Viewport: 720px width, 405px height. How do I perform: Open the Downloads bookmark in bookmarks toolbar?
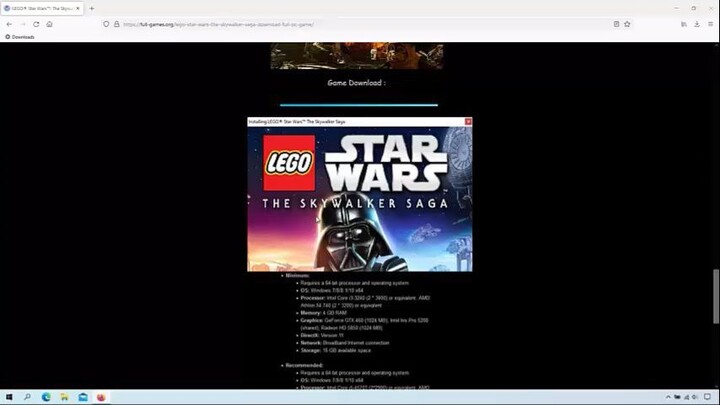20,37
